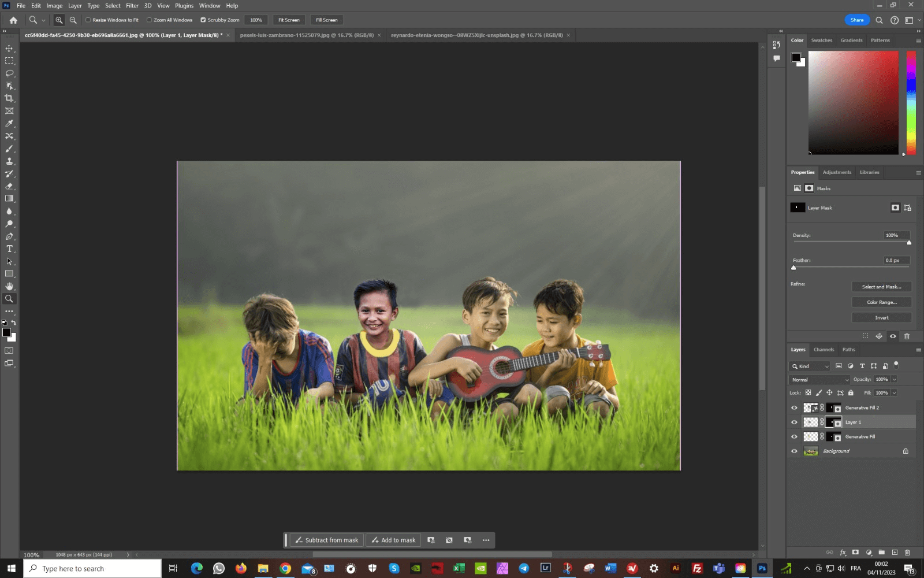
Task: Click the new adjustment layer icon
Action: pos(869,553)
